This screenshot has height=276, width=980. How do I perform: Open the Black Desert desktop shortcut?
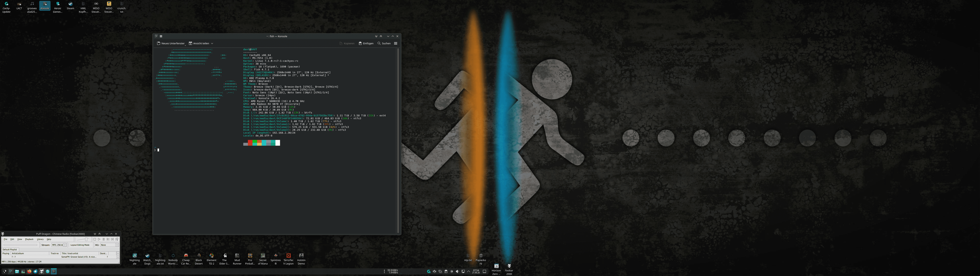point(199,259)
